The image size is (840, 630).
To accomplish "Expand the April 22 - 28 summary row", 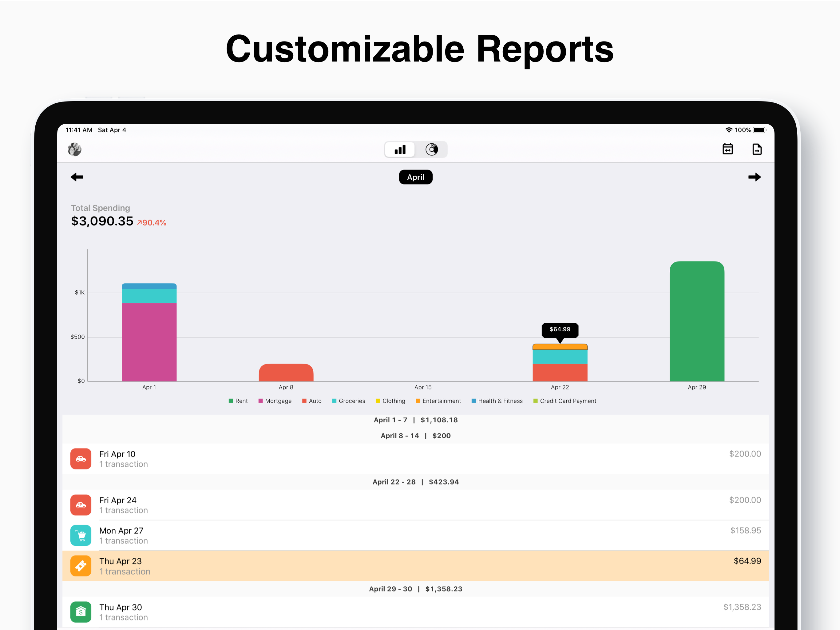I will pos(416,481).
